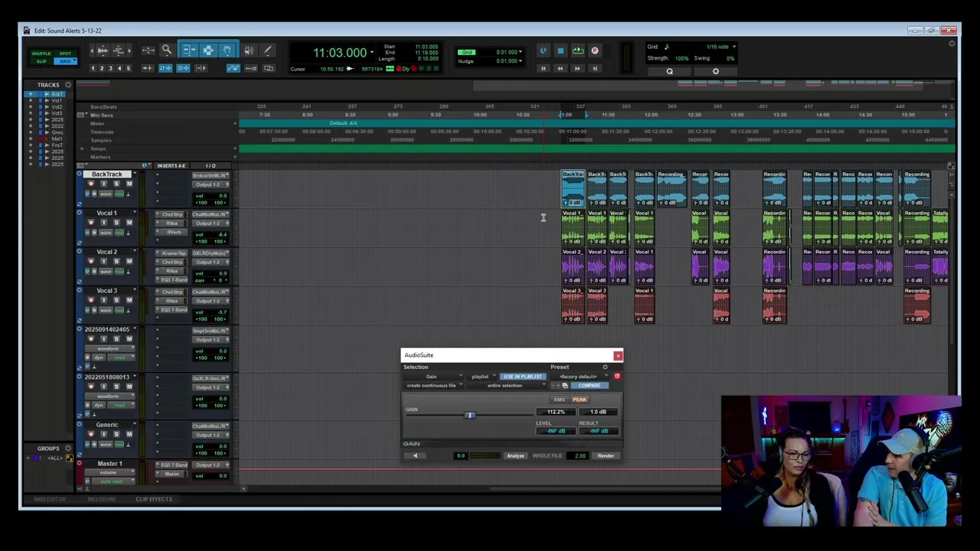The width and height of the screenshot is (980, 551).
Task: Click Go to End transport button
Action: 594,68
